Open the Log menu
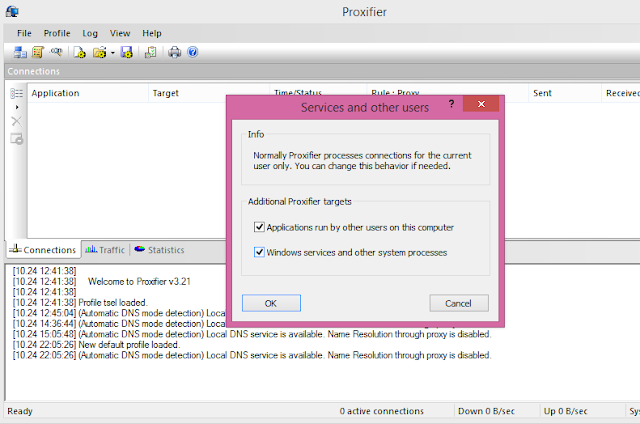The width and height of the screenshot is (640, 424). pyautogui.click(x=90, y=33)
